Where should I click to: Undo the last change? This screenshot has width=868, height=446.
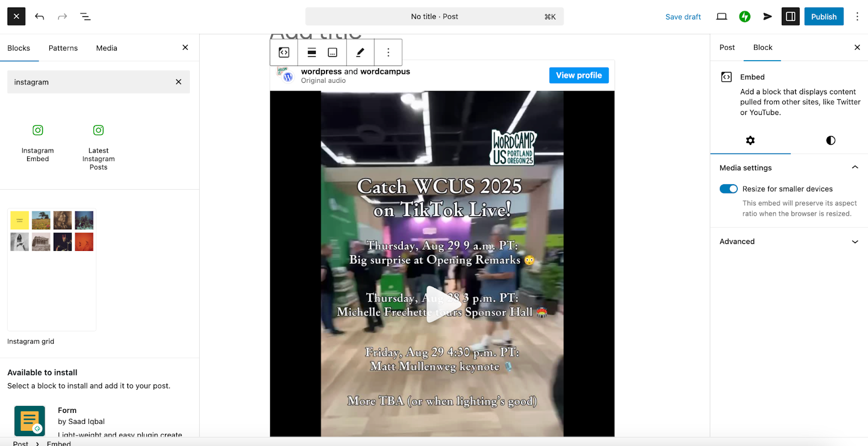pyautogui.click(x=40, y=16)
